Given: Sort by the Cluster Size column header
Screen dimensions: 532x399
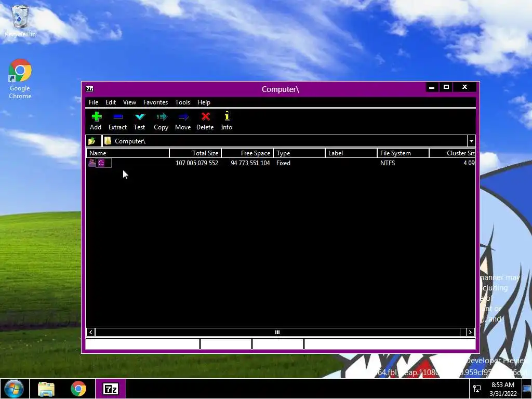Looking at the screenshot, I should pos(453,153).
